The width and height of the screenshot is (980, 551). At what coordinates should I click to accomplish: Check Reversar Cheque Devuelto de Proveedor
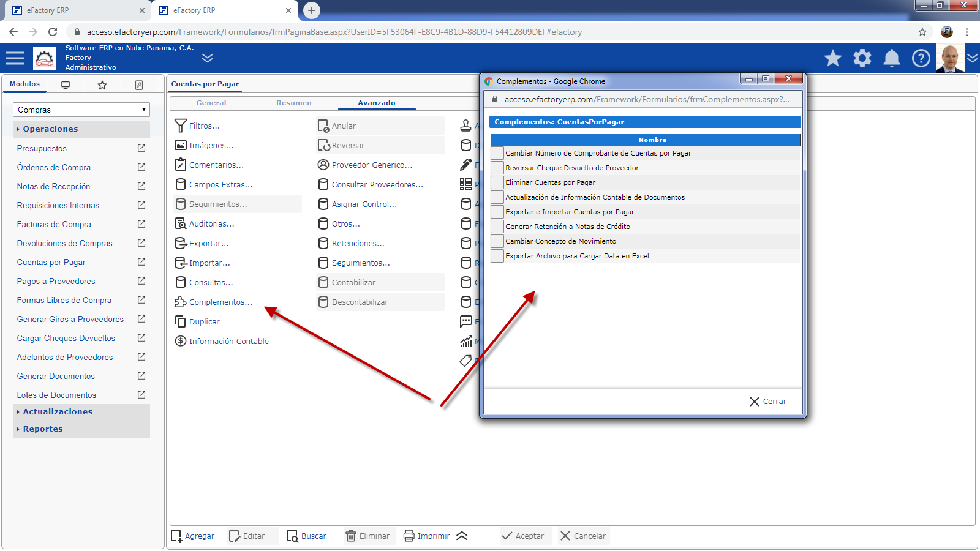(x=497, y=168)
